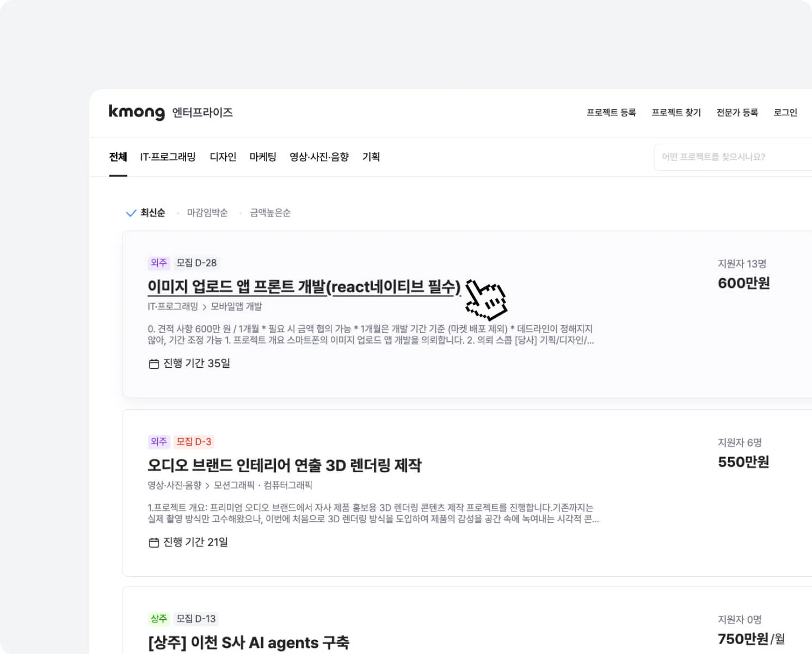Click the description starting 1.프로젝트 개요: 프리미엄 오디오
The height and width of the screenshot is (654, 812).
point(373,514)
